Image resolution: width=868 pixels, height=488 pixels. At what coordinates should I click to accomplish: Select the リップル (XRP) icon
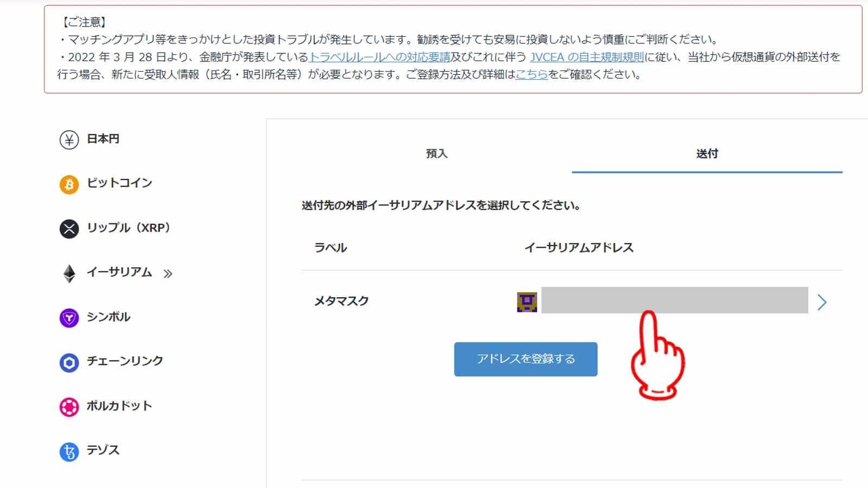(x=68, y=228)
